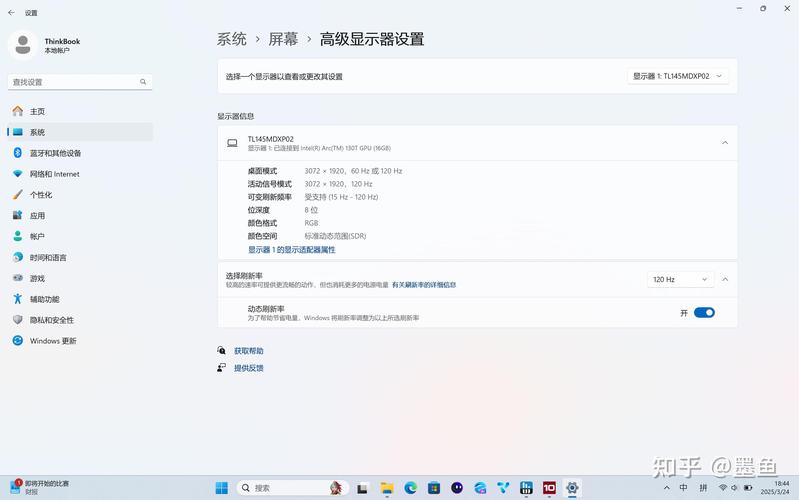Open 主页 (Home) in sidebar
Image resolution: width=799 pixels, height=500 pixels.
[80, 111]
